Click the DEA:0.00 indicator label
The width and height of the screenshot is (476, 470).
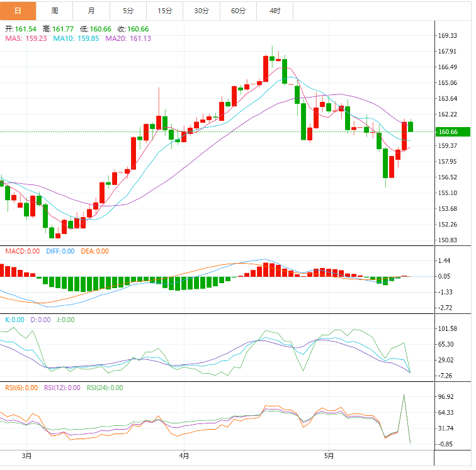[x=94, y=251]
